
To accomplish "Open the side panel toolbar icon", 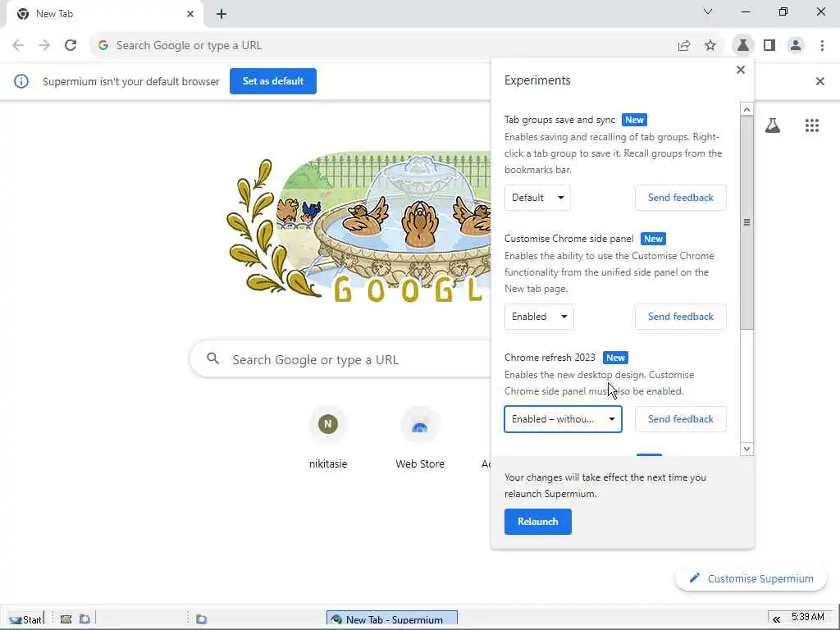I will (x=769, y=46).
